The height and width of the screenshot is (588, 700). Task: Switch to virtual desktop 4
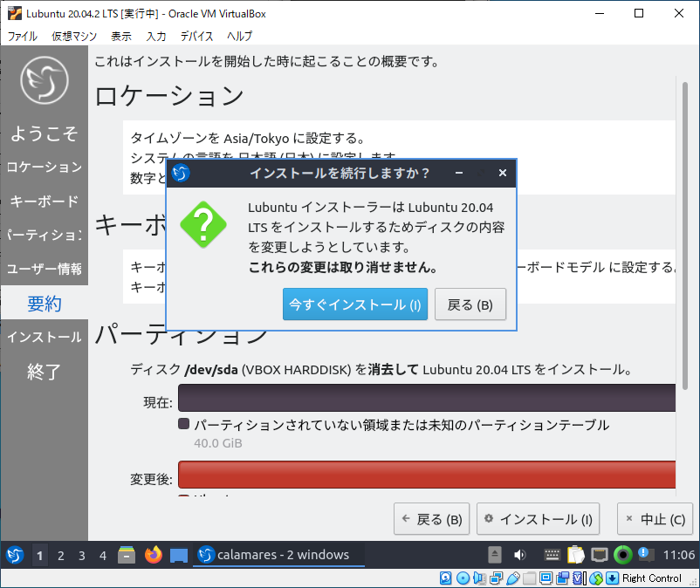click(103, 556)
